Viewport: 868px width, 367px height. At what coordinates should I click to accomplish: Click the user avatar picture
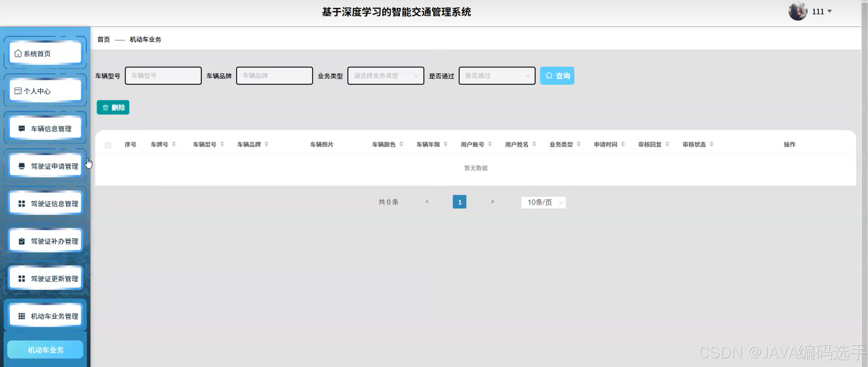tap(798, 11)
